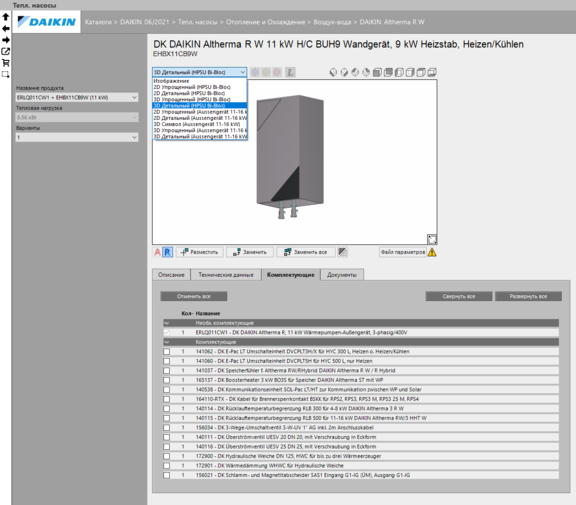
Task: Click the DAIKIN logo
Action: [47, 22]
